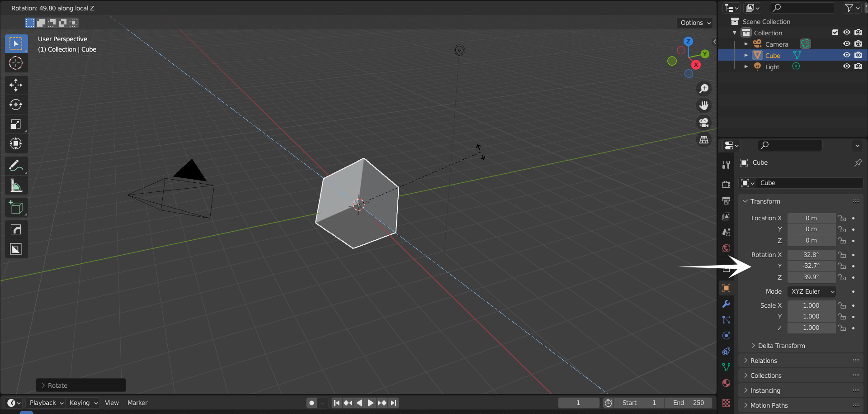Screen dimensions: 868x414
Task: Select the Add Cube tool
Action: (16, 208)
